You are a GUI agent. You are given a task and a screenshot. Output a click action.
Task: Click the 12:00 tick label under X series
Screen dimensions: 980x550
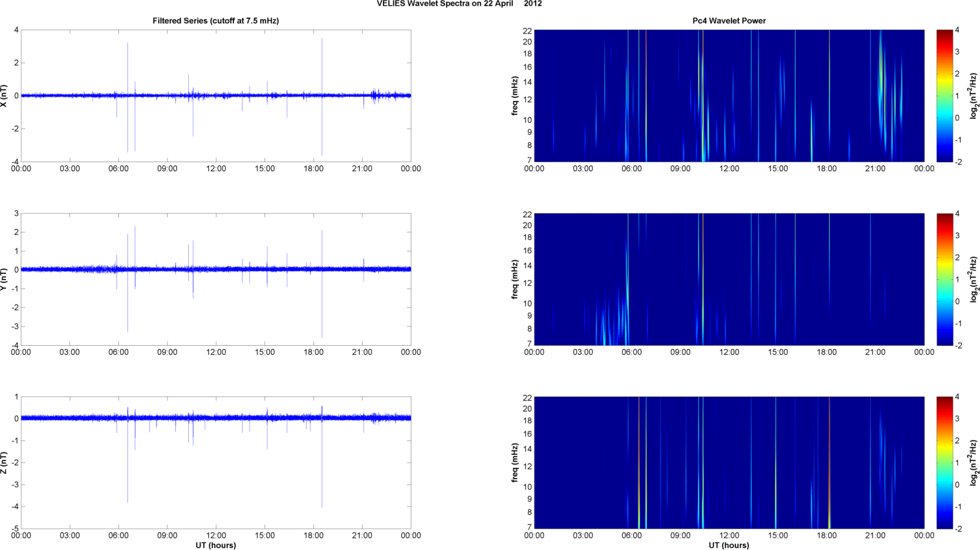point(216,169)
